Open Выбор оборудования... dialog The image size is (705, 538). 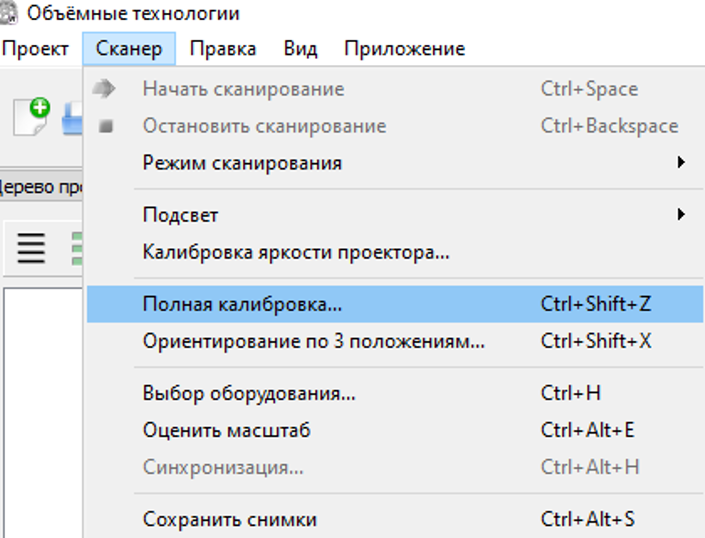tap(249, 393)
